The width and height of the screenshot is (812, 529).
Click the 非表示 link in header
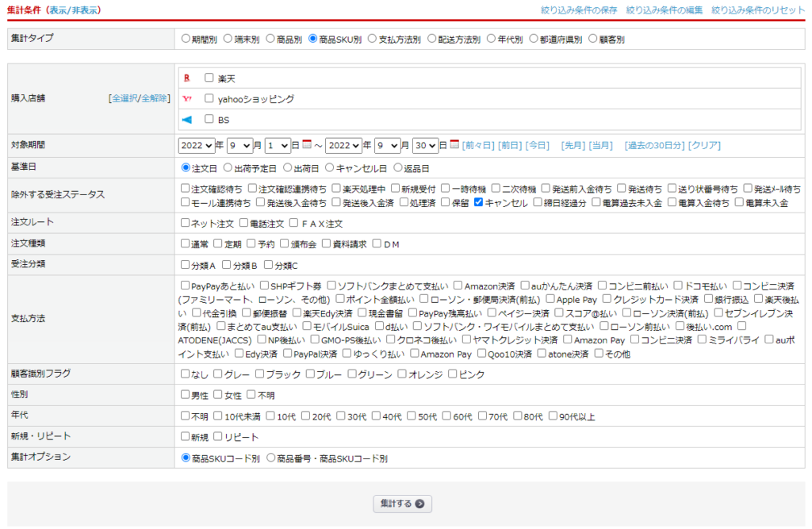tap(86, 10)
